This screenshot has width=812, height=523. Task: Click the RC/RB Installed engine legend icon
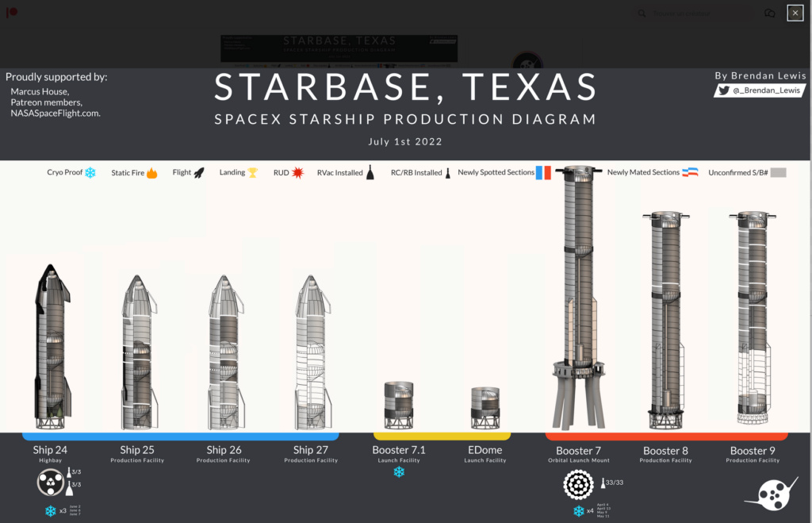[448, 173]
